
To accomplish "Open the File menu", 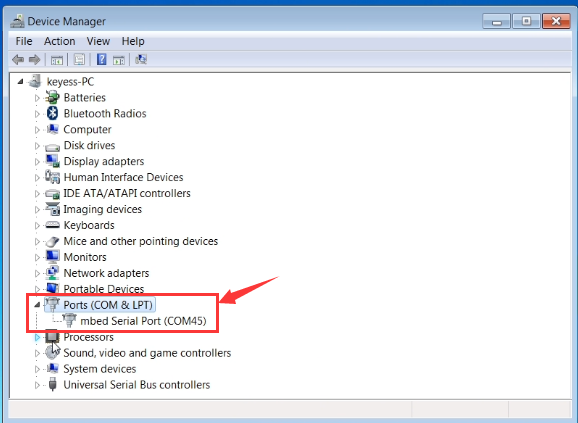I will point(24,41).
